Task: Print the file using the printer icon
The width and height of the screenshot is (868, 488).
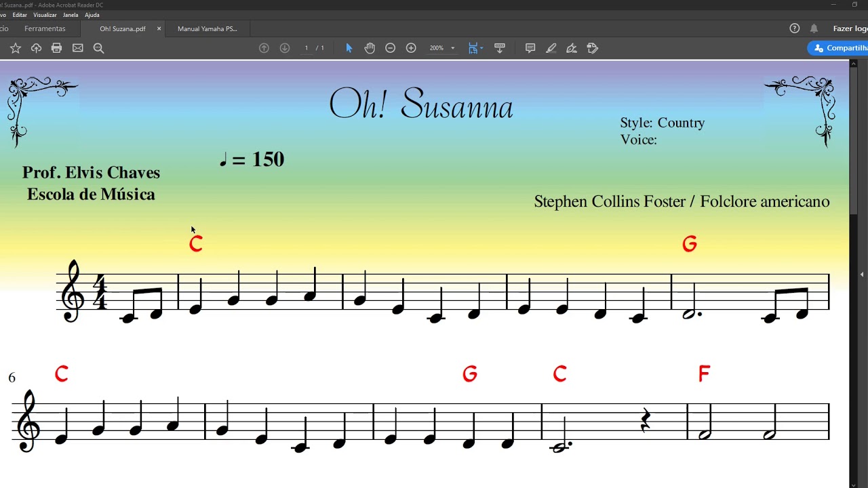Action: coord(57,48)
